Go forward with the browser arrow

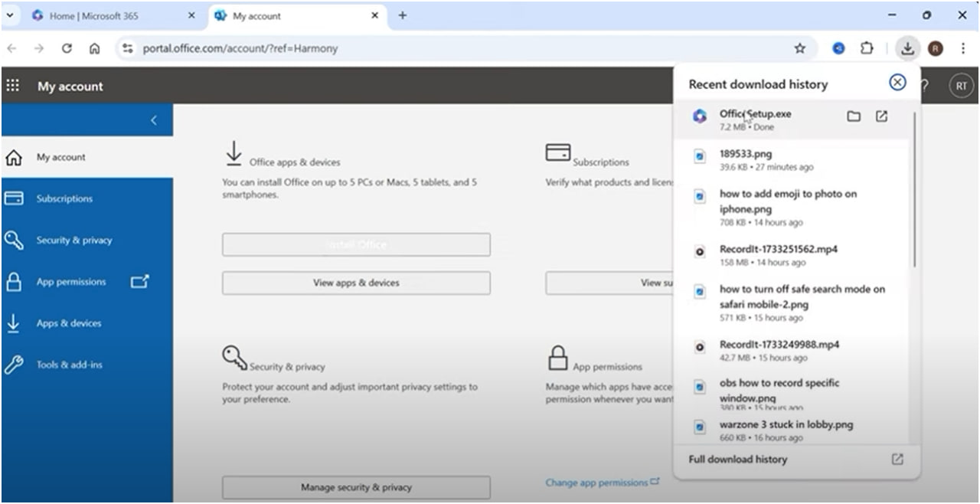pos(39,48)
